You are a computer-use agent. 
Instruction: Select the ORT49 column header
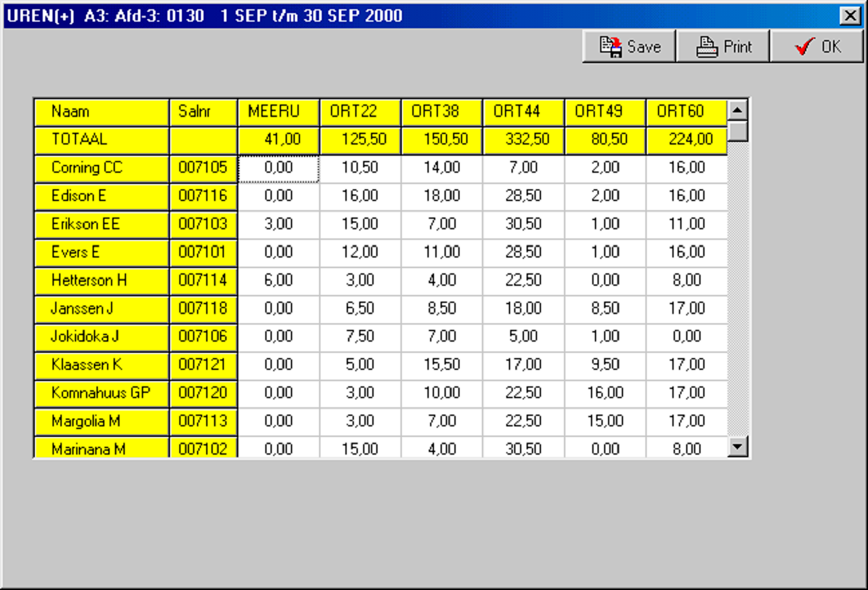(605, 112)
